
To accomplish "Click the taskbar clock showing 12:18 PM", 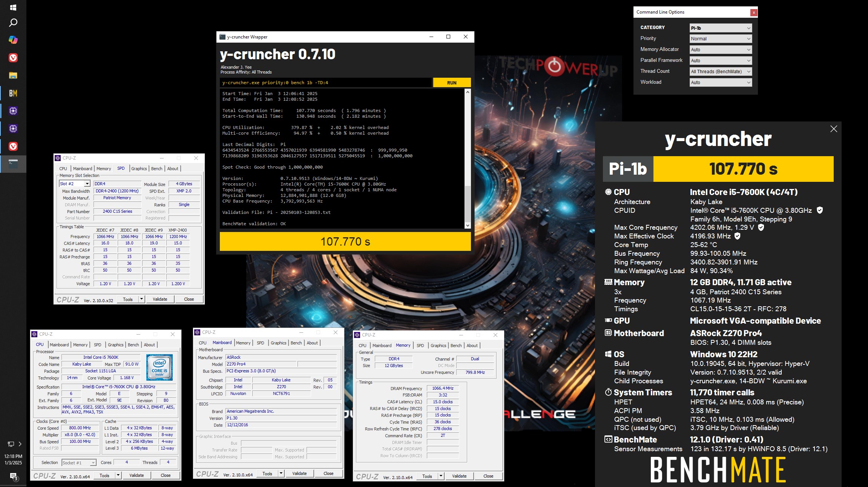I will [13, 459].
